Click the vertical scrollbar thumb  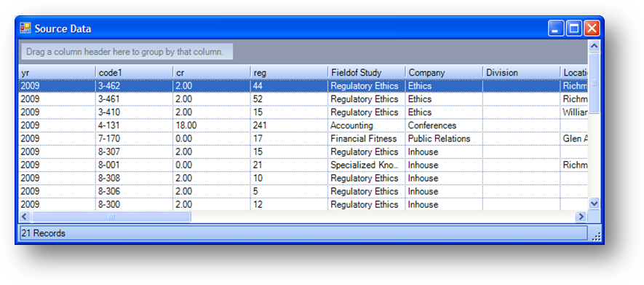(x=594, y=83)
